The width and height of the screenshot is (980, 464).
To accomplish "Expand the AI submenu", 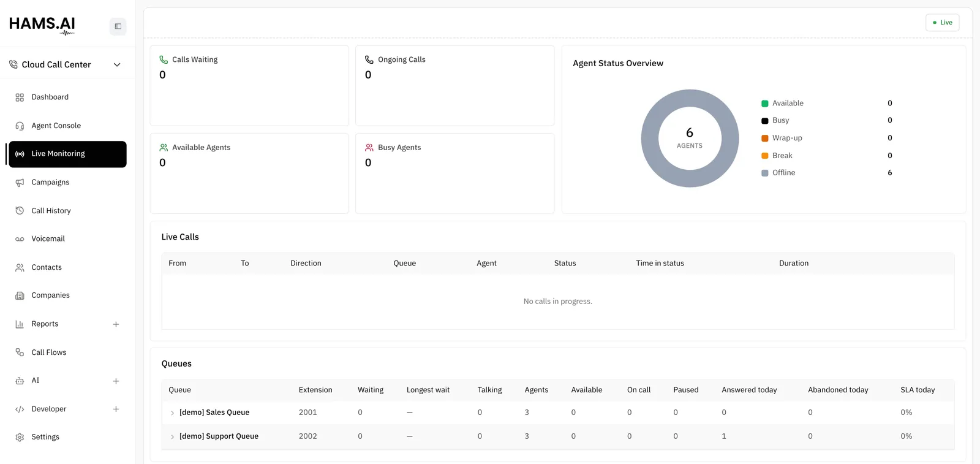I will click(x=116, y=381).
